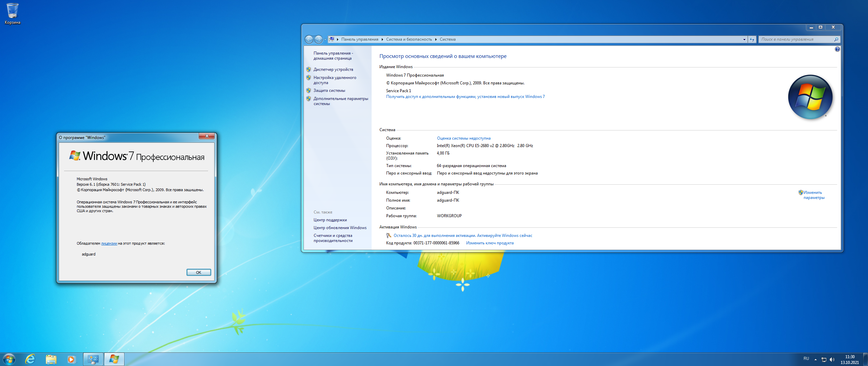Click the activation link Осталось 30 дн.
The width and height of the screenshot is (868, 366).
point(463,236)
